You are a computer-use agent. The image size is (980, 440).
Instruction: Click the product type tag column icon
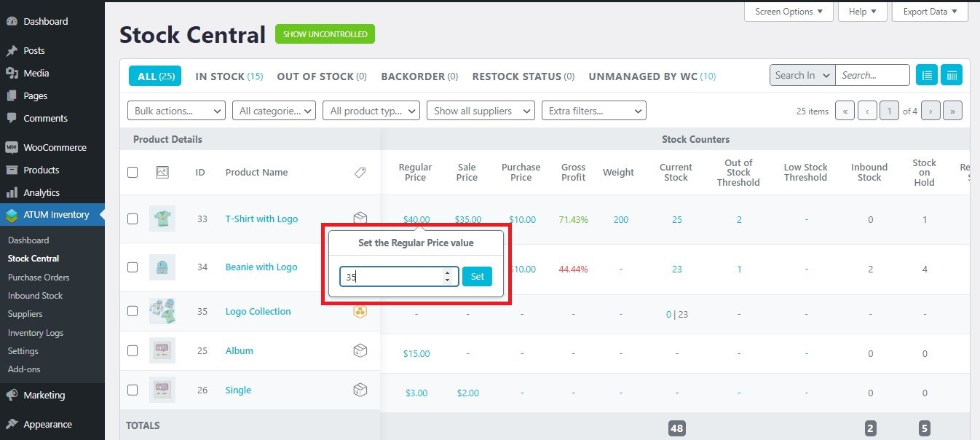(360, 173)
